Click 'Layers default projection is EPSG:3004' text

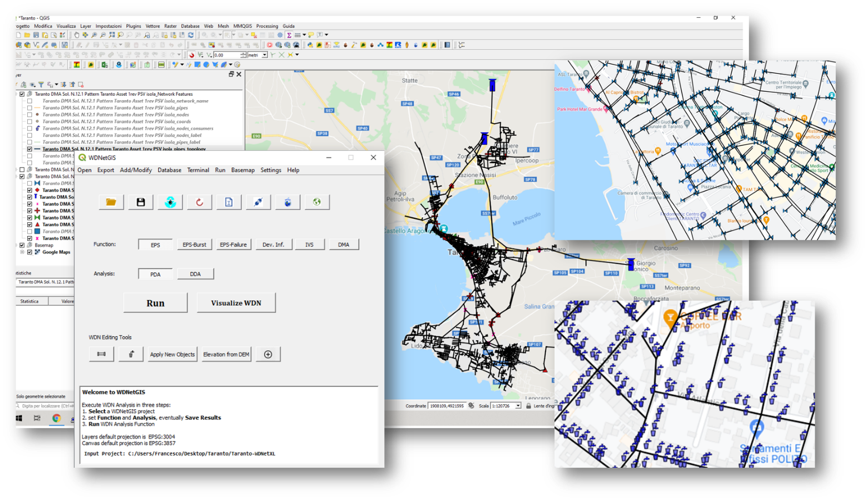coord(129,437)
